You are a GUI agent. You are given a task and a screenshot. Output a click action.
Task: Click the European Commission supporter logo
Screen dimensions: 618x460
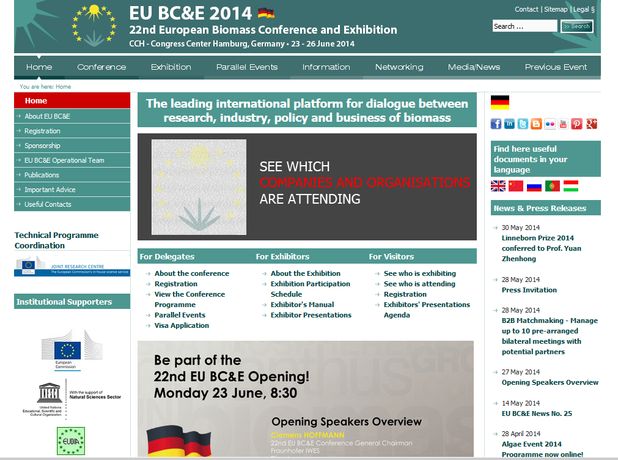coord(72,350)
